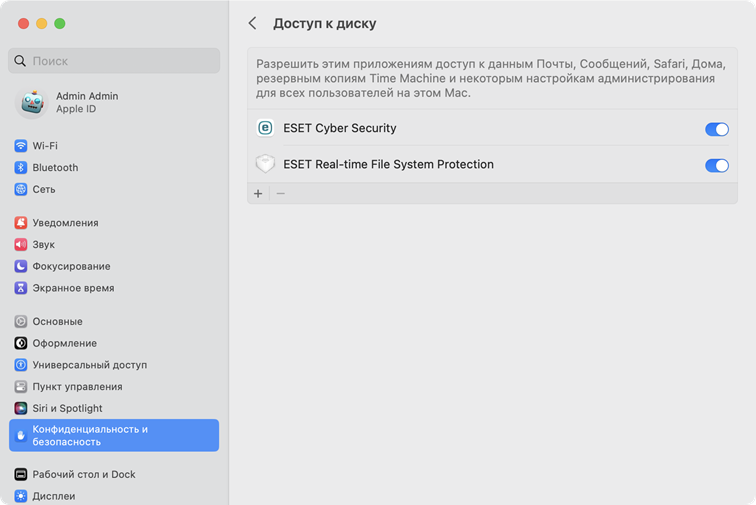Select Универсальный доступ in sidebar
Screen dimensions: 756x505
coord(89,365)
